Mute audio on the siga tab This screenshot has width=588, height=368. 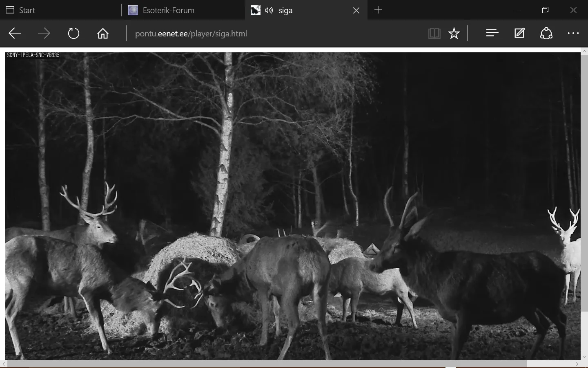(x=269, y=10)
